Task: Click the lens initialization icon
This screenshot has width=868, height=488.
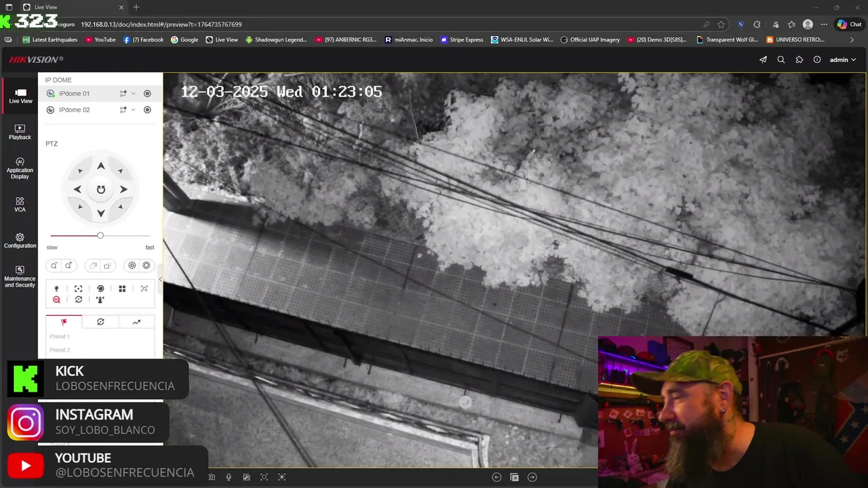Action: pos(100,289)
